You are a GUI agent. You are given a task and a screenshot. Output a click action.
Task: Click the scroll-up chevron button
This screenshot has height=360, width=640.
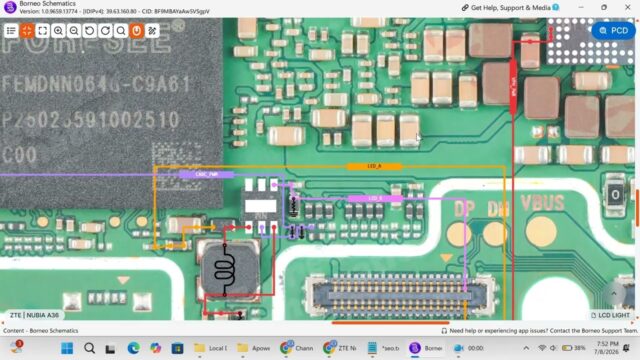click(614, 293)
